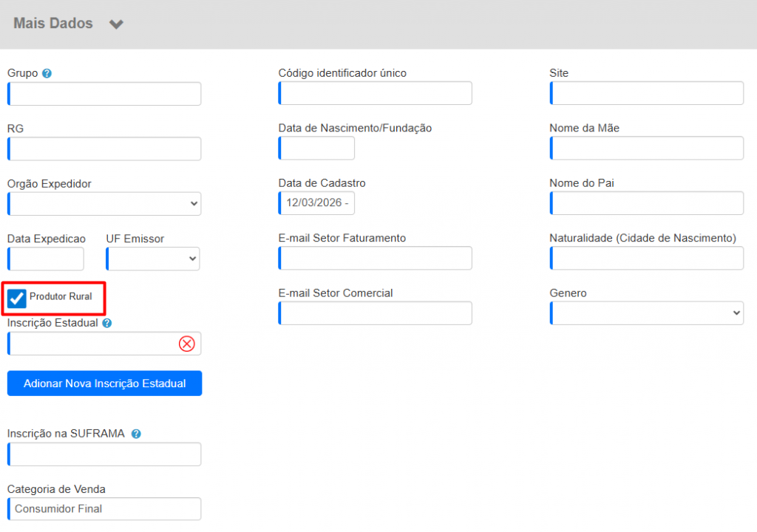The width and height of the screenshot is (757, 532).
Task: Click the Código identificador único field
Action: [x=376, y=94]
